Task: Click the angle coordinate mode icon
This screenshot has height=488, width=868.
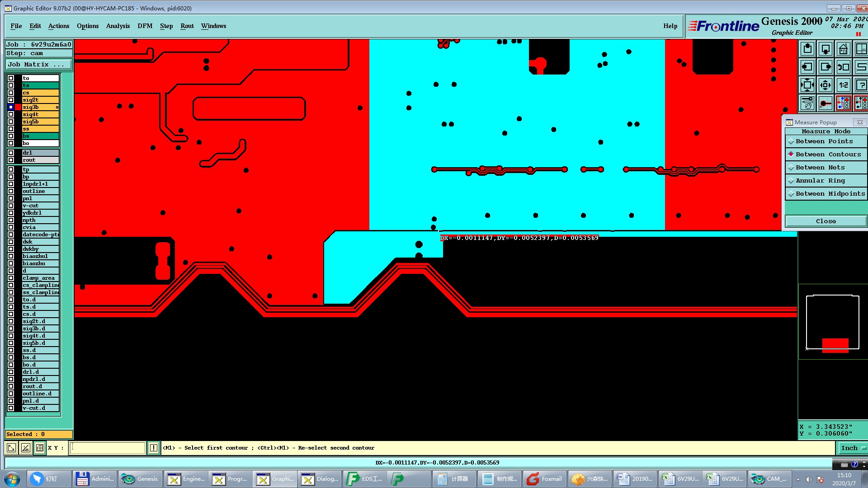Action: click(25, 448)
